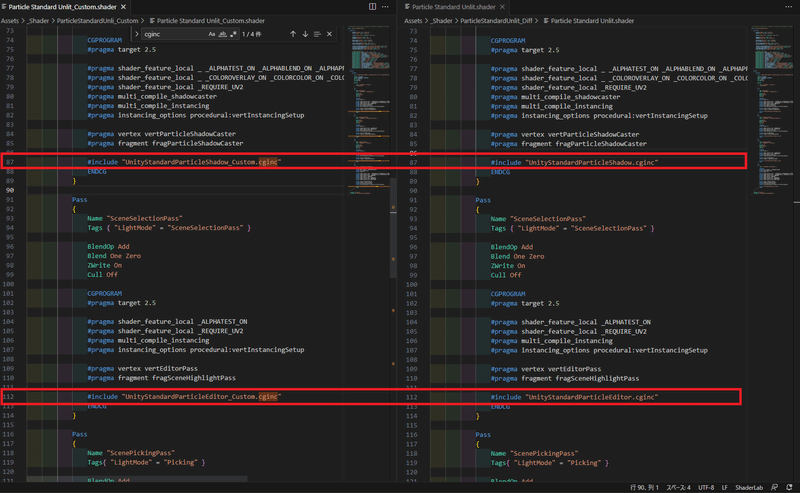Toggle Use Regular Expression in find widget
The image size is (800, 493).
pos(233,34)
